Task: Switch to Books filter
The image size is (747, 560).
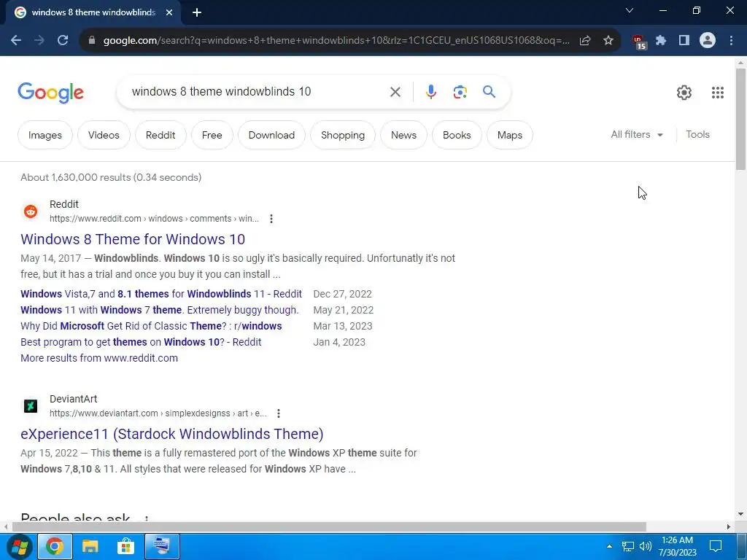Action: [x=457, y=135]
